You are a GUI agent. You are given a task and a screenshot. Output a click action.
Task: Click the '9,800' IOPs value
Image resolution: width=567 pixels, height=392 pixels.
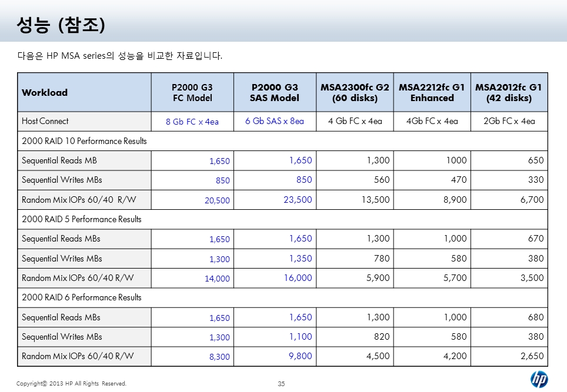300,356
